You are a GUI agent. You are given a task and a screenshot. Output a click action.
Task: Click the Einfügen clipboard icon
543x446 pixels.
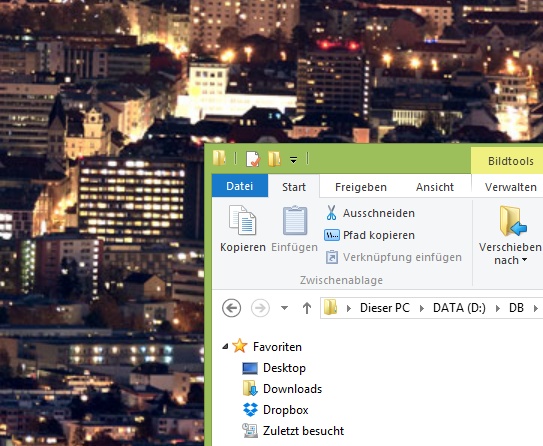(295, 220)
